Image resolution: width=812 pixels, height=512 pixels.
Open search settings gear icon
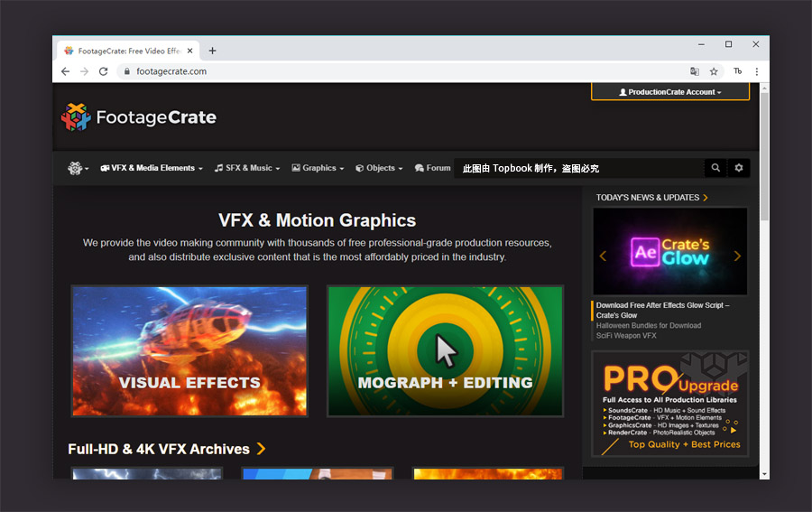739,168
